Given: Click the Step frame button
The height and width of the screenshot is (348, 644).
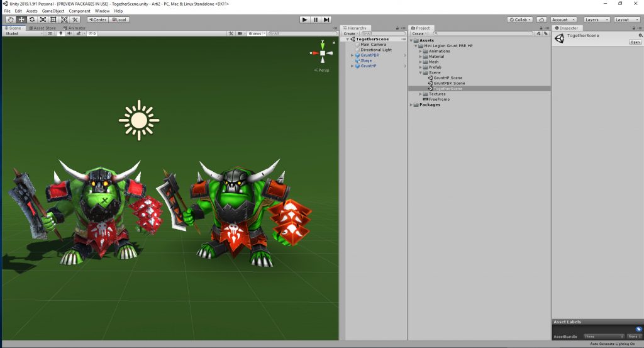Looking at the screenshot, I should pyautogui.click(x=326, y=20).
